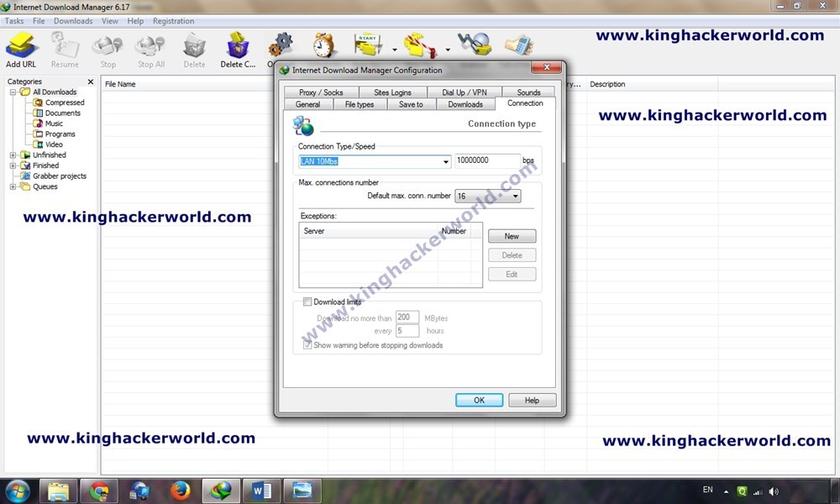Screen dimensions: 840x504
Task: Click the Stop toolbar icon
Action: [x=108, y=50]
